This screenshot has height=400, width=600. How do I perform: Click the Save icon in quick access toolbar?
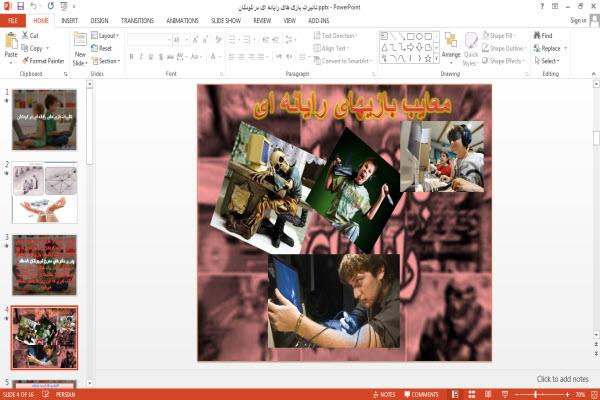coord(20,6)
